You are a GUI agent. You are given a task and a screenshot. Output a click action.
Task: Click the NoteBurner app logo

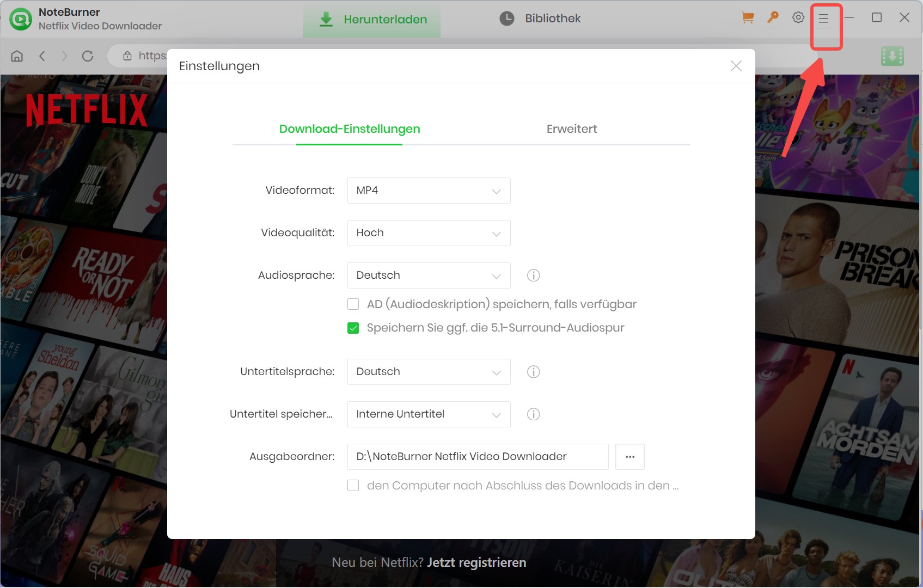pos(21,19)
